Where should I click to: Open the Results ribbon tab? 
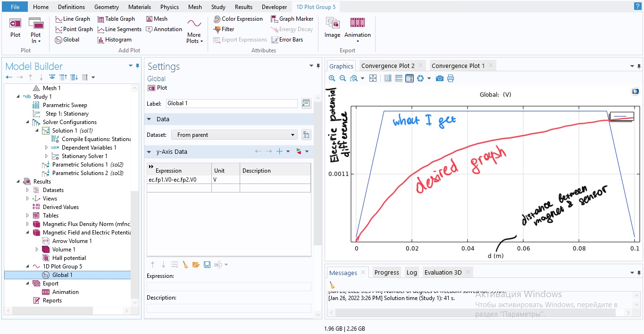click(243, 7)
